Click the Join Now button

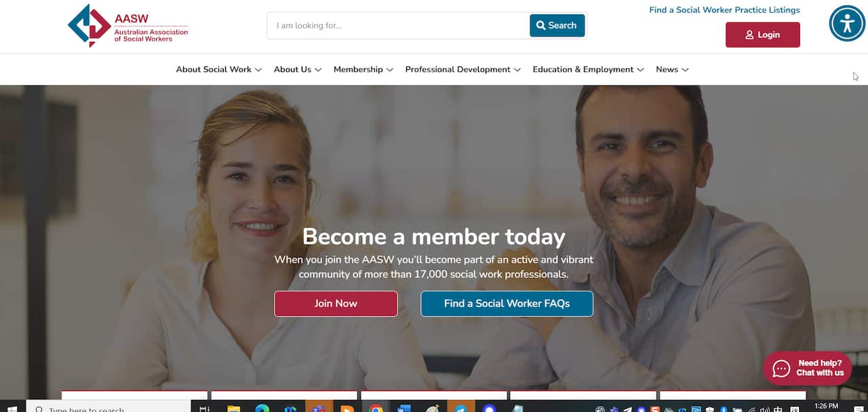(336, 304)
